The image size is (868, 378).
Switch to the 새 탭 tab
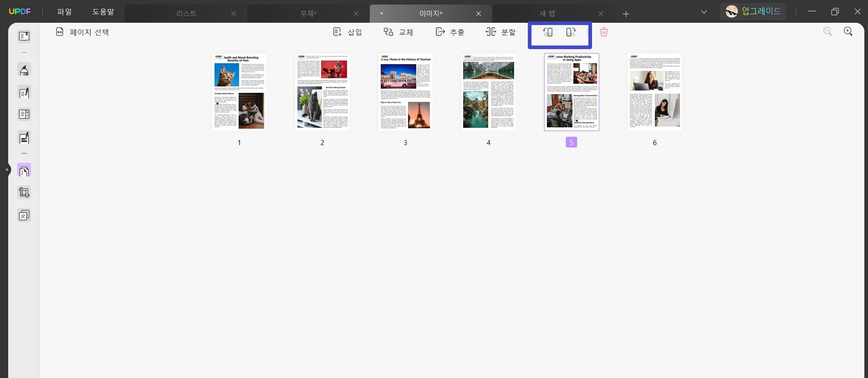tap(547, 14)
